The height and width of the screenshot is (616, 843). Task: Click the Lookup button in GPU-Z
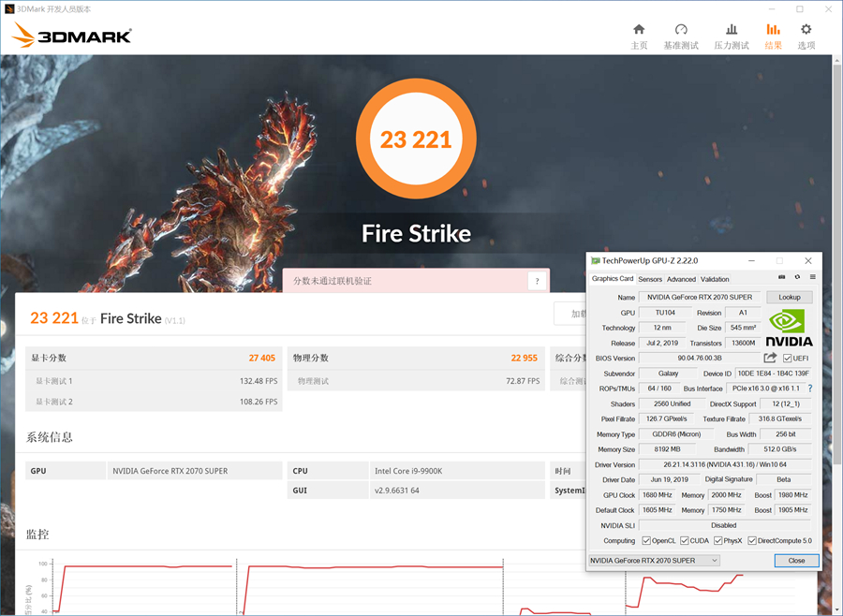pyautogui.click(x=790, y=298)
